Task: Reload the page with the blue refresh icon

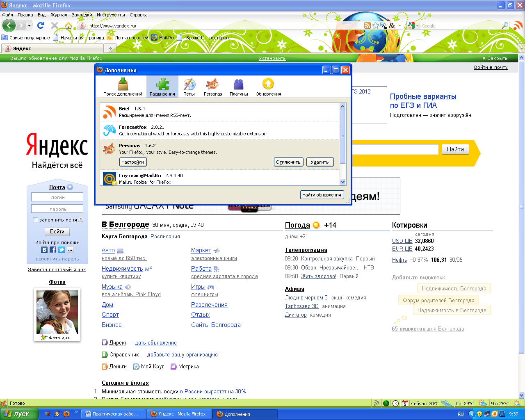Action: pyautogui.click(x=41, y=25)
